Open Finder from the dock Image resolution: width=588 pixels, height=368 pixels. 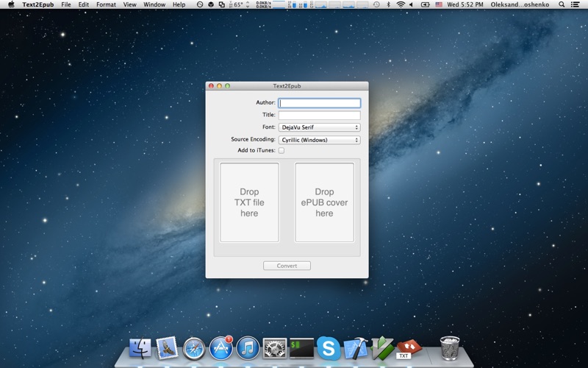[140, 348]
